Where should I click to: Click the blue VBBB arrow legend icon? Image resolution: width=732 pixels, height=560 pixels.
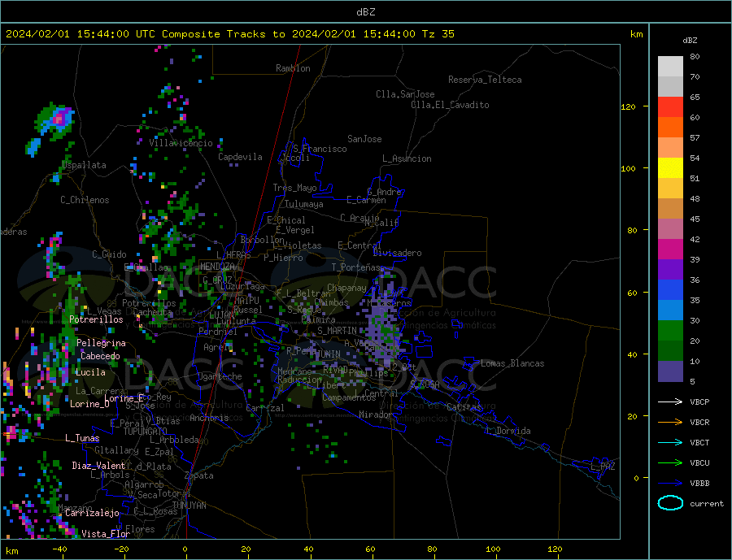tap(670, 483)
